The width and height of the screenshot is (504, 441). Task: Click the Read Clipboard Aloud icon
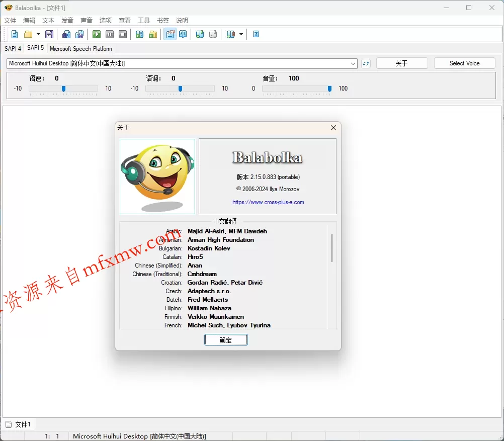click(139, 34)
